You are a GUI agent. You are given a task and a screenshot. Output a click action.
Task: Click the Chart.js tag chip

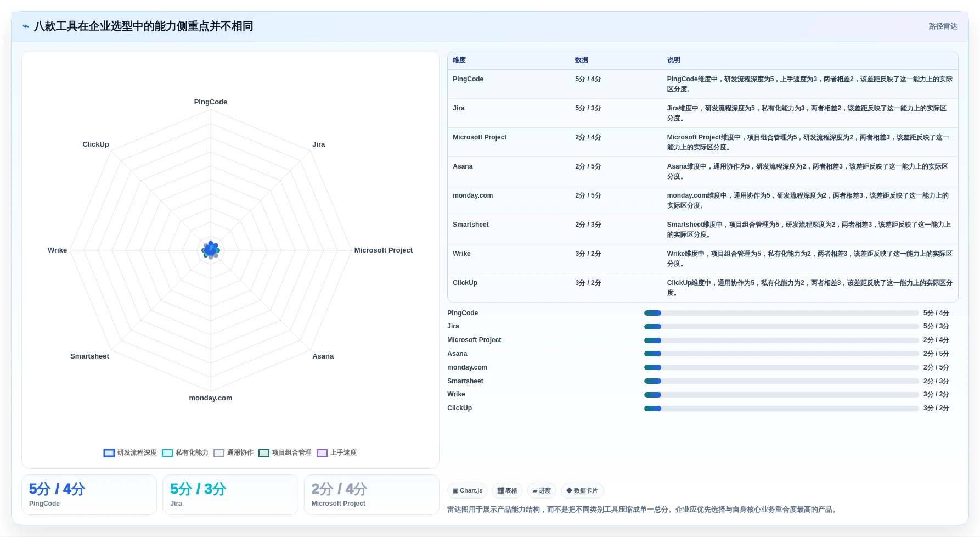pyautogui.click(x=468, y=490)
